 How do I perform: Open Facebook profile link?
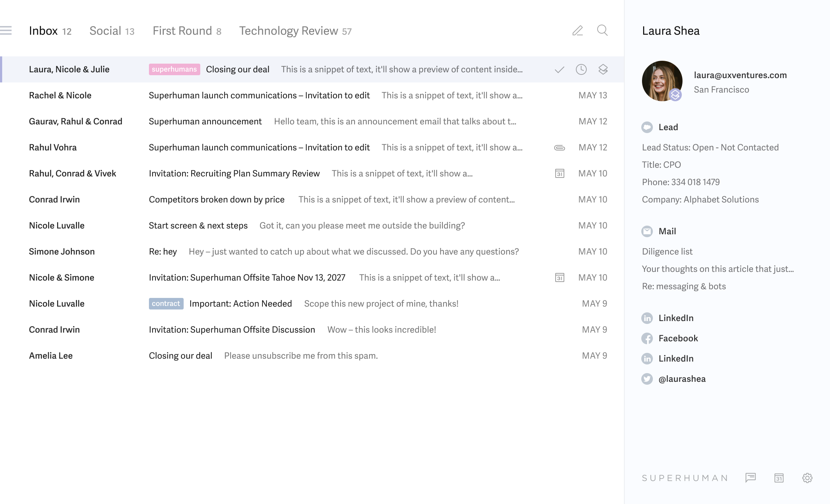pos(678,338)
